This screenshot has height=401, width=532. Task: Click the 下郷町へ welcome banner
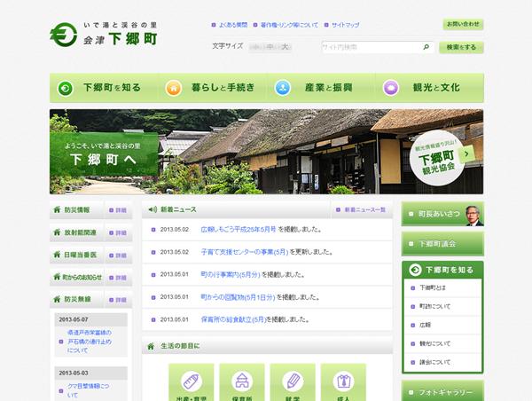[x=104, y=154]
